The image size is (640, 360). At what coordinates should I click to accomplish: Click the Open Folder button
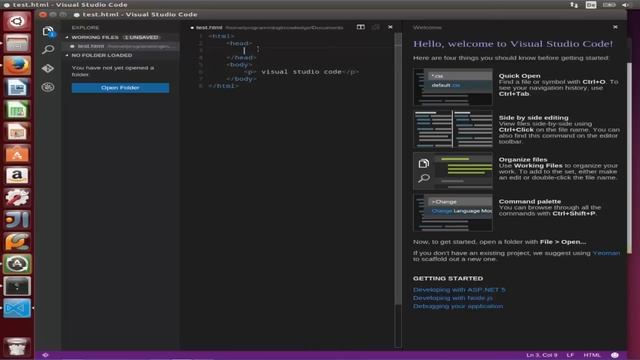click(120, 88)
